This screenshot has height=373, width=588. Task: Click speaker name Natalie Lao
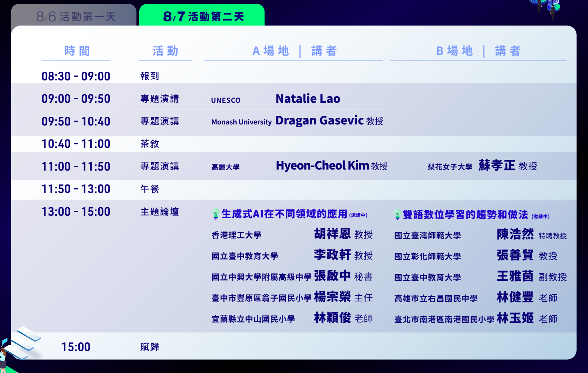tap(307, 99)
